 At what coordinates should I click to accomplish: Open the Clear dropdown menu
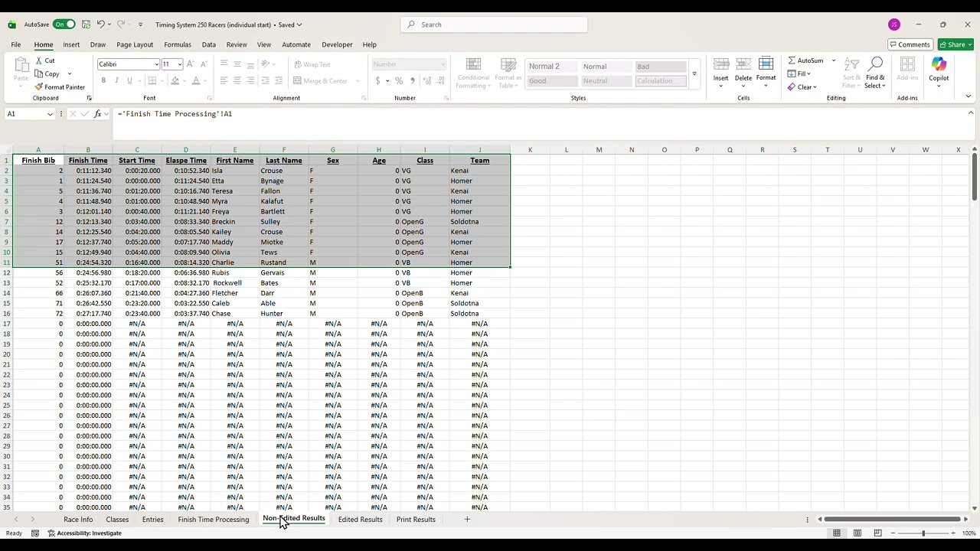coord(802,86)
